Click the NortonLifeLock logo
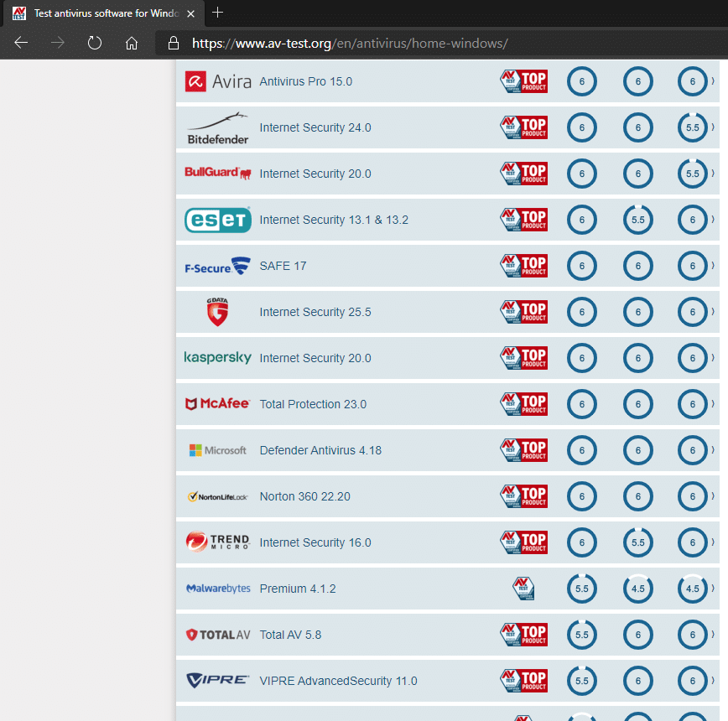The height and width of the screenshot is (721, 728). (x=218, y=496)
